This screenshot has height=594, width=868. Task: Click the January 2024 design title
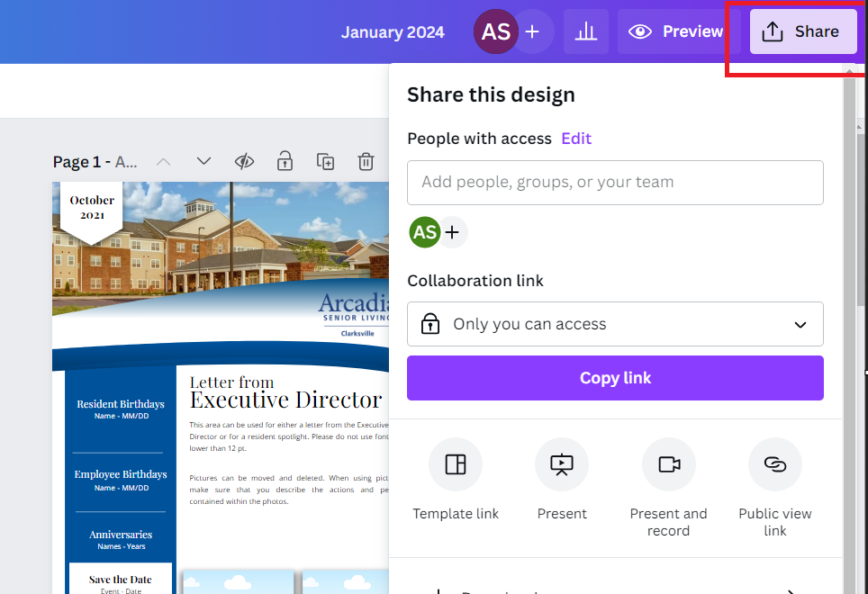click(x=393, y=32)
